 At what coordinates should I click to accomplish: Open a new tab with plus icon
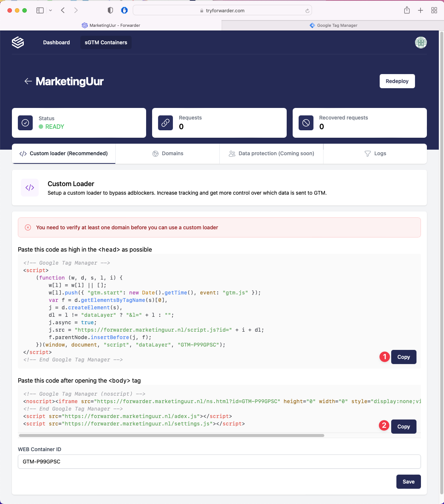coord(420,10)
